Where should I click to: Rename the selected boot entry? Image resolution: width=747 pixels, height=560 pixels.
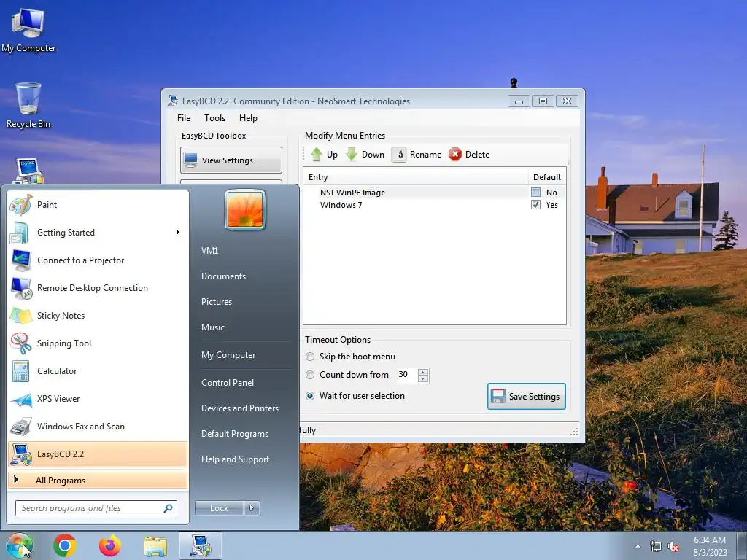point(417,155)
